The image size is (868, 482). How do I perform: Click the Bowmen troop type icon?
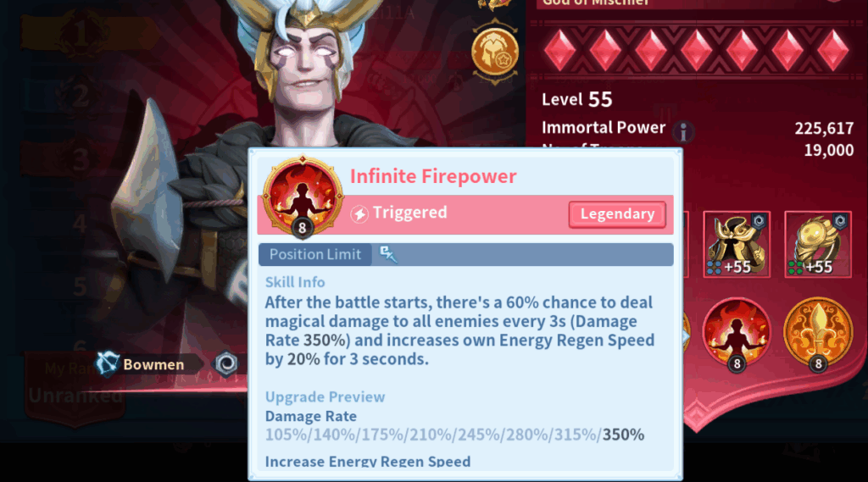click(106, 364)
